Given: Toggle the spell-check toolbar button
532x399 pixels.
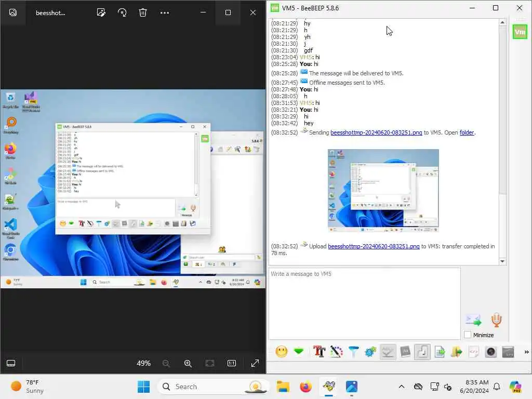Looking at the screenshot, I should 388,352.
